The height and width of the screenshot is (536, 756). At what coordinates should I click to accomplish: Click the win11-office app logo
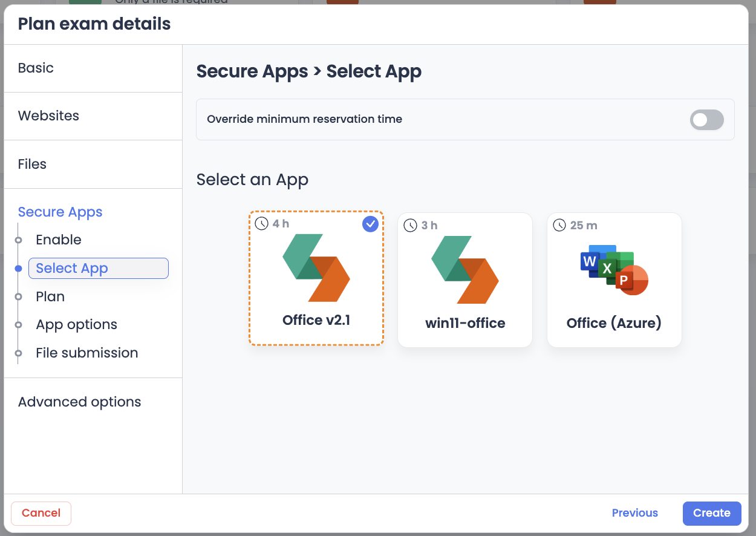coord(465,269)
